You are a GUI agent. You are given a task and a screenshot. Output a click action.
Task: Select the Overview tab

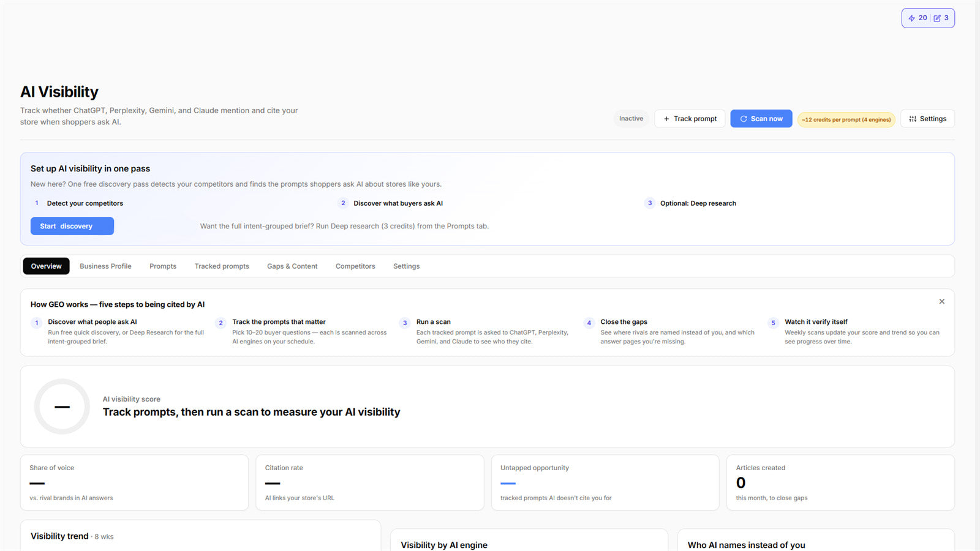coord(47,266)
